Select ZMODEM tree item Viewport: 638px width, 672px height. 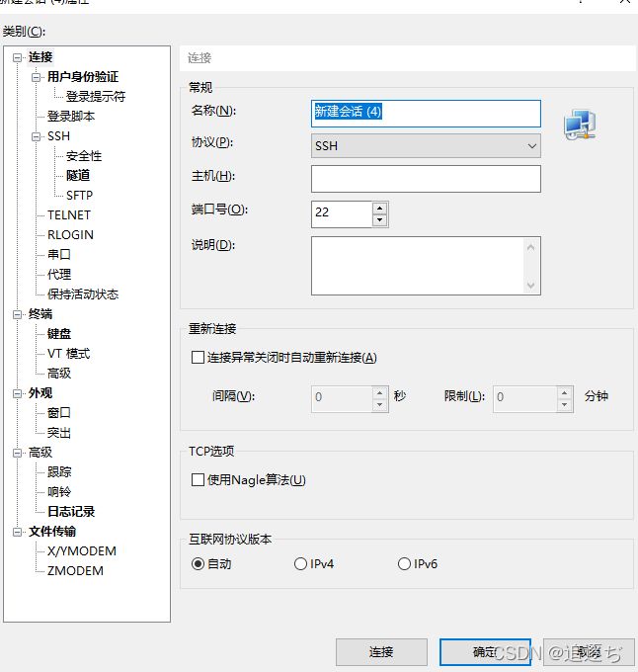coord(75,570)
